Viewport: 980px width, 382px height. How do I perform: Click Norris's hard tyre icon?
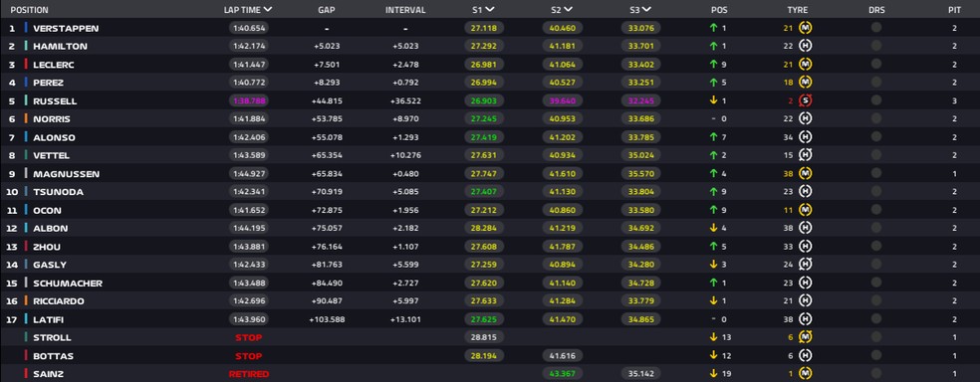tap(806, 119)
